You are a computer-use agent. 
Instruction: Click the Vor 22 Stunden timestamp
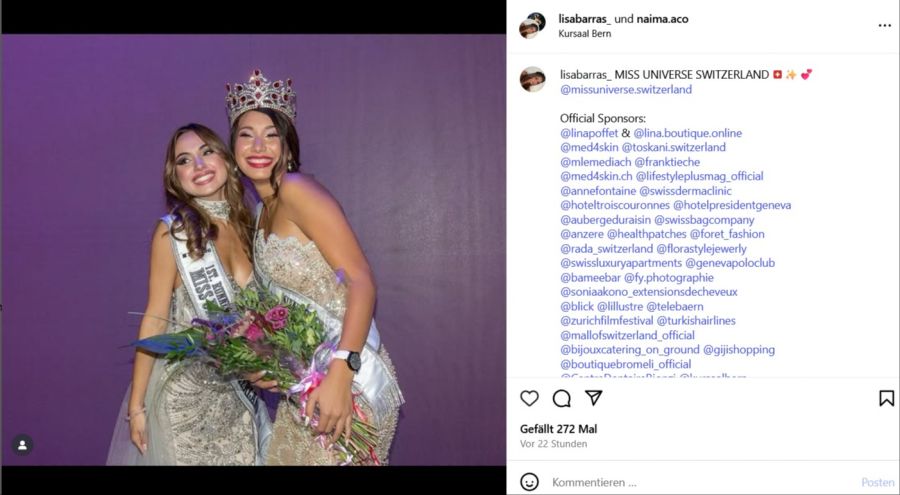pos(553,444)
